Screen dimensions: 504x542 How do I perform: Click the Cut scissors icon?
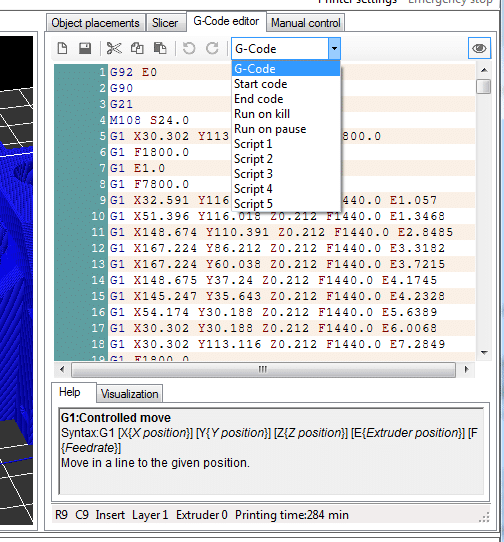click(x=114, y=48)
